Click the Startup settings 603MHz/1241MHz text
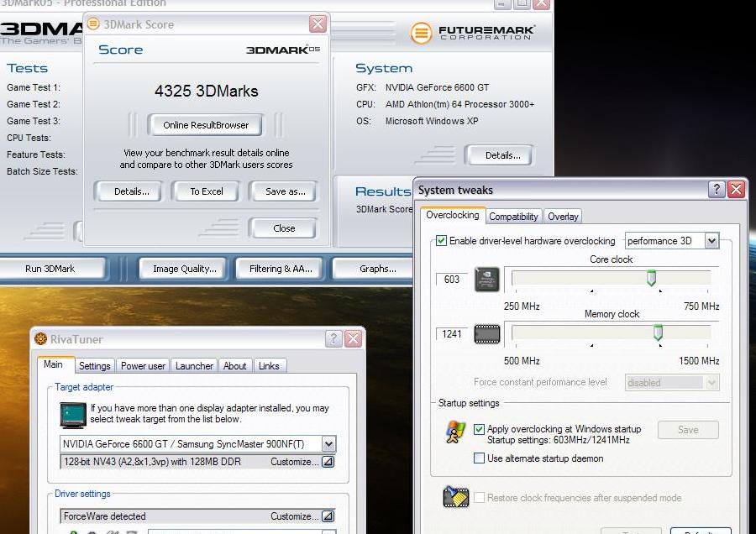Viewport: 756px width, 534px height. 558,439
